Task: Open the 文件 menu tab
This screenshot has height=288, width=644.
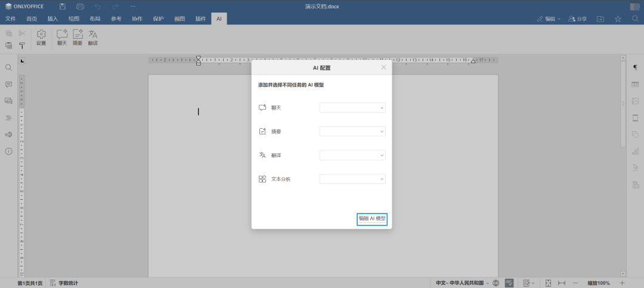Action: pos(10,18)
